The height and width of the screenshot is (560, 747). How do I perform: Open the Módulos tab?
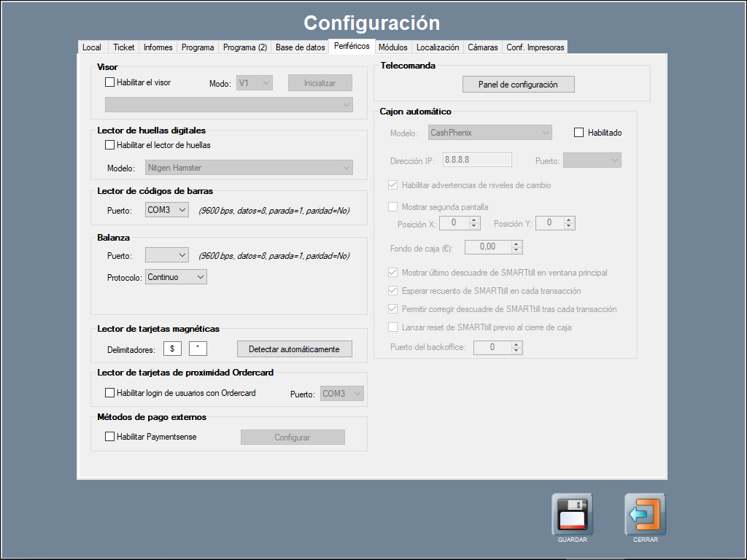click(392, 47)
